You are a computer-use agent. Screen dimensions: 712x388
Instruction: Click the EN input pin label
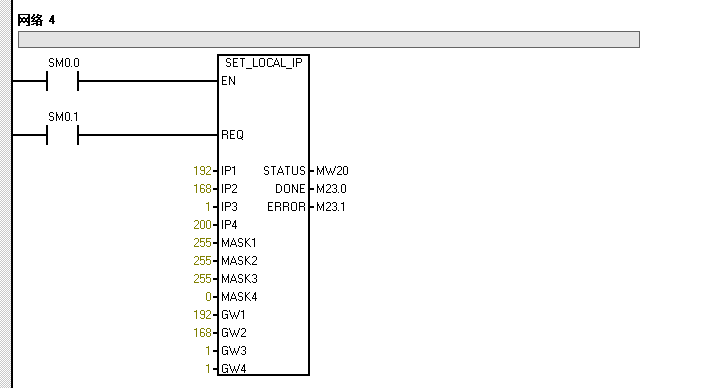[x=228, y=81]
